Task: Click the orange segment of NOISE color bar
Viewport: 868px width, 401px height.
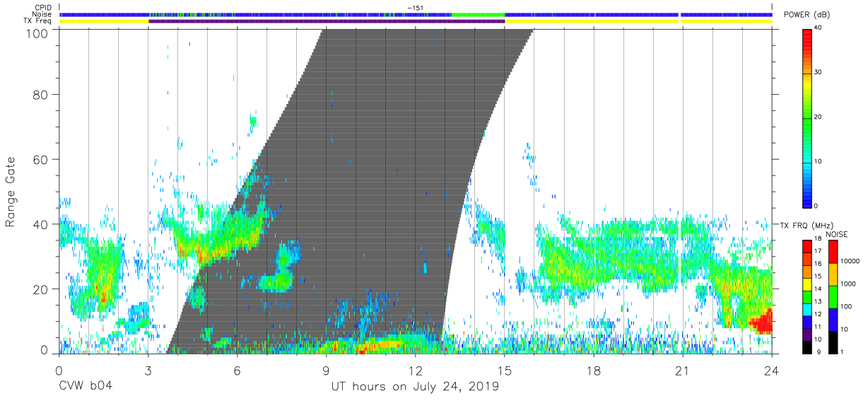Action: 832,274
